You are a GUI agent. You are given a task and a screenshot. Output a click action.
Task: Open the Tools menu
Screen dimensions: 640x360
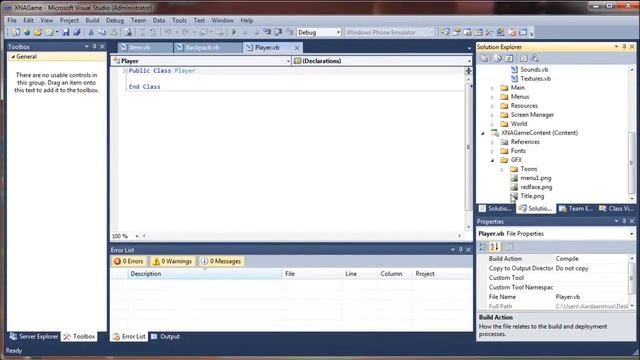coord(179,20)
